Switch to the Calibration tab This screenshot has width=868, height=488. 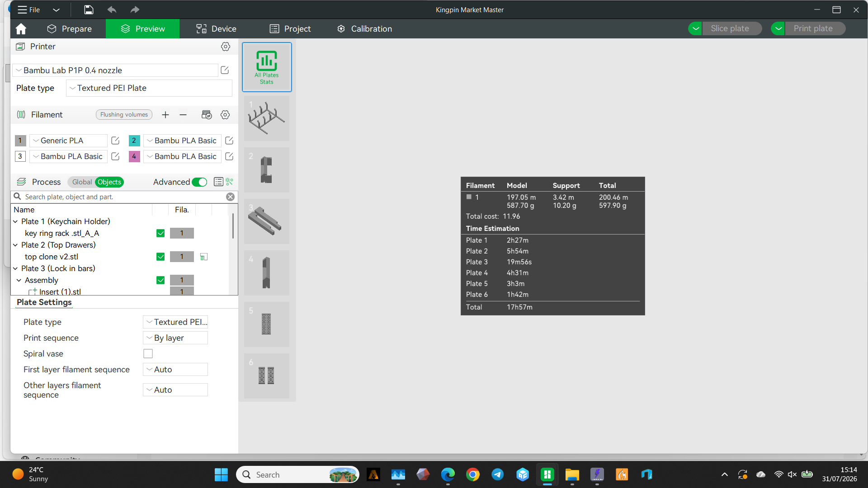[x=364, y=29]
